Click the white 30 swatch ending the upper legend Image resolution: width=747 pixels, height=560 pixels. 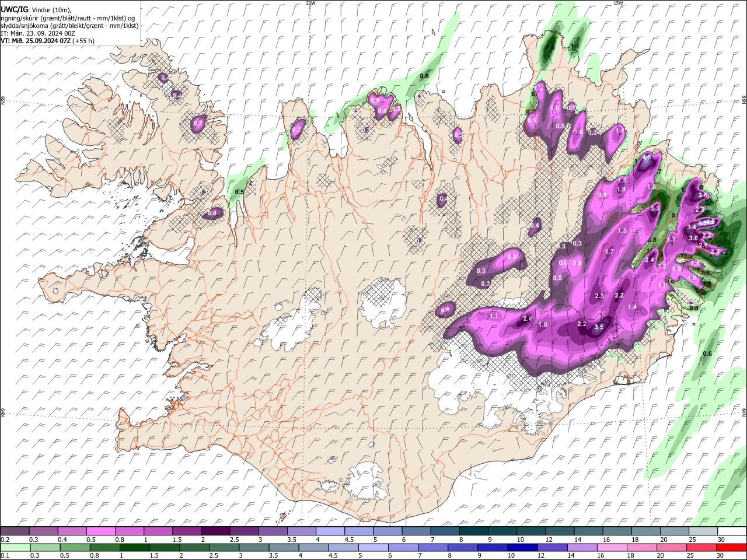point(732,531)
